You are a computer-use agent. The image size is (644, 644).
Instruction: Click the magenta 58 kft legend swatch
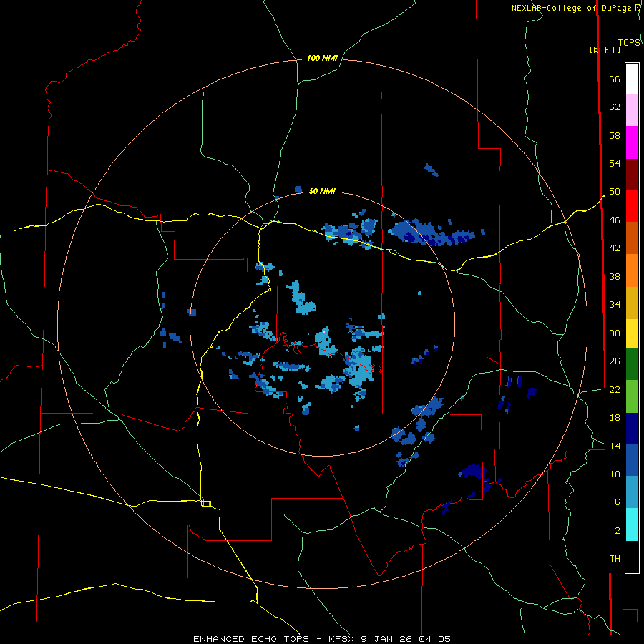point(632,142)
